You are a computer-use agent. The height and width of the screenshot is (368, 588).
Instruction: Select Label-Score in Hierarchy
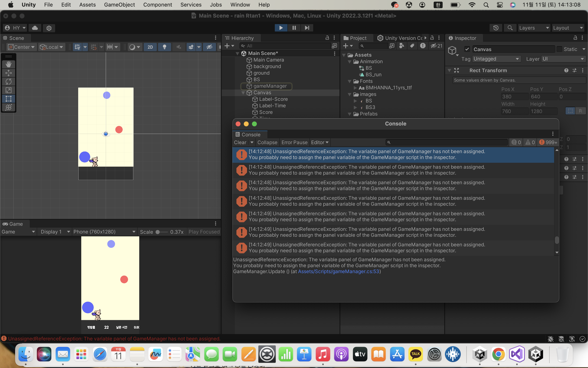(x=273, y=99)
